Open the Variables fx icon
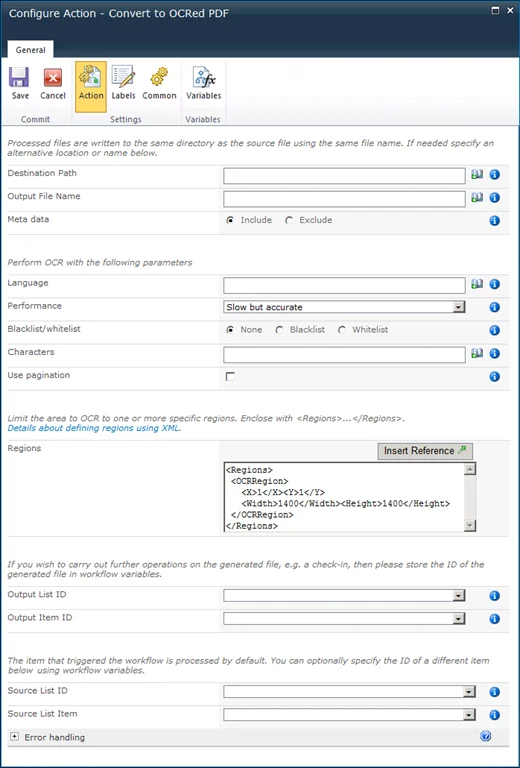Image resolution: width=520 pixels, height=768 pixels. pos(204,78)
